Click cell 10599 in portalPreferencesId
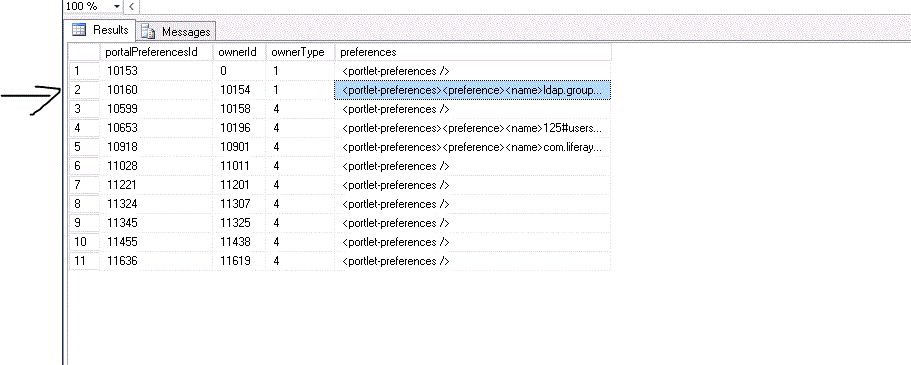Image resolution: width=911 pixels, height=365 pixels. (156, 109)
